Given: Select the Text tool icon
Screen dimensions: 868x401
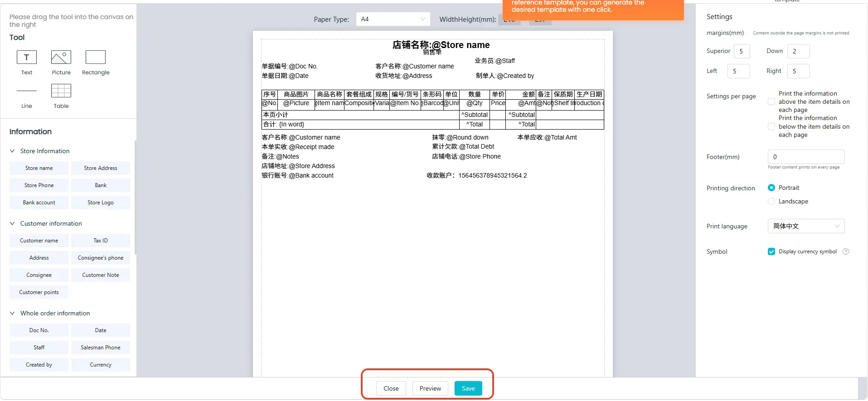Looking at the screenshot, I should tap(27, 57).
